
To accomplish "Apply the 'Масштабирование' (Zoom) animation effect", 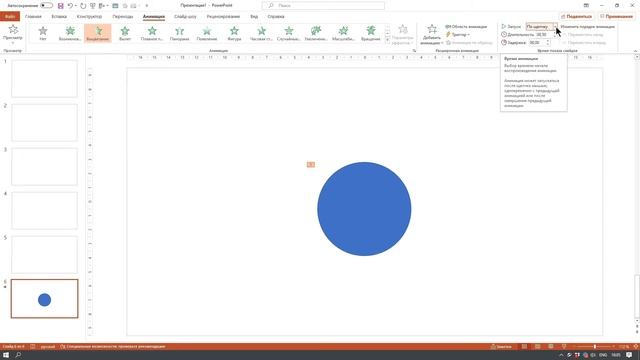I will (x=343, y=33).
